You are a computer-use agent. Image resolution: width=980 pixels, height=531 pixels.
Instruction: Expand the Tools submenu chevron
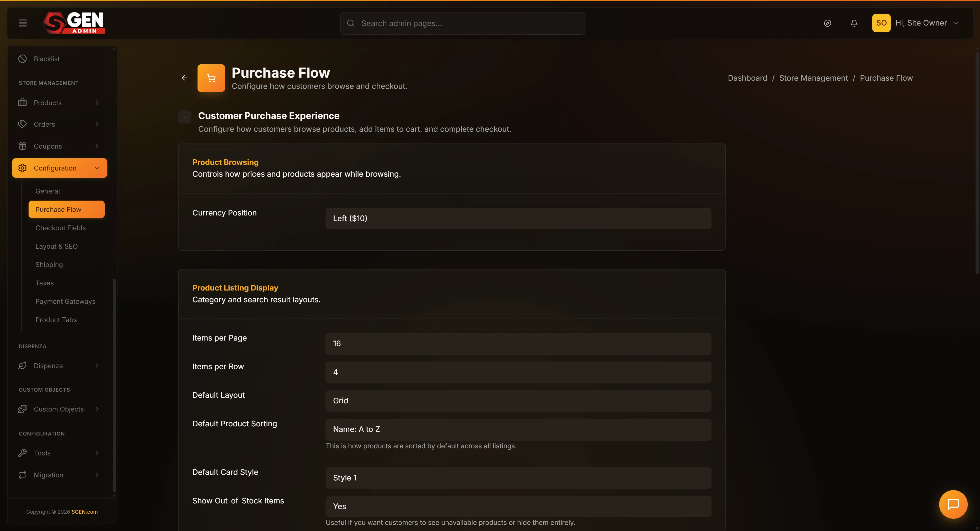pos(97,453)
